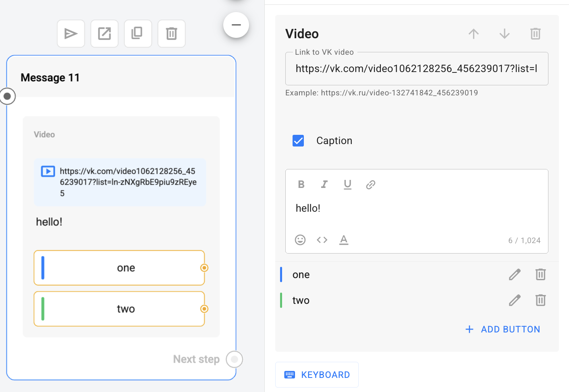Open the emoji picker in the caption editor
Viewport: 569px width, 392px height.
(300, 240)
